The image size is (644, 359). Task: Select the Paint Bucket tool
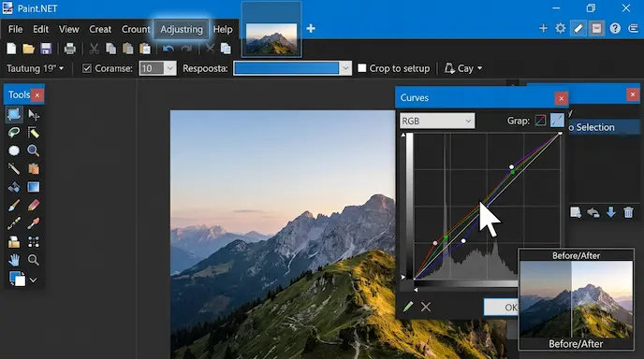point(14,187)
